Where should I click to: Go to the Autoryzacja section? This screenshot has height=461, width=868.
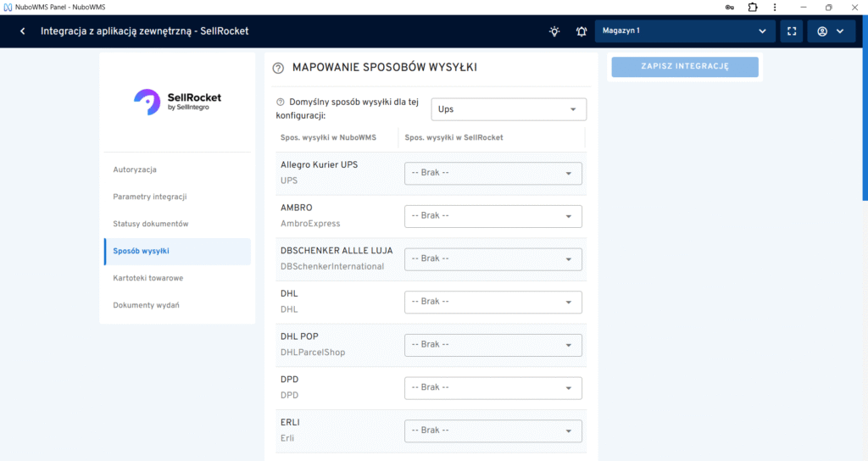pos(135,169)
